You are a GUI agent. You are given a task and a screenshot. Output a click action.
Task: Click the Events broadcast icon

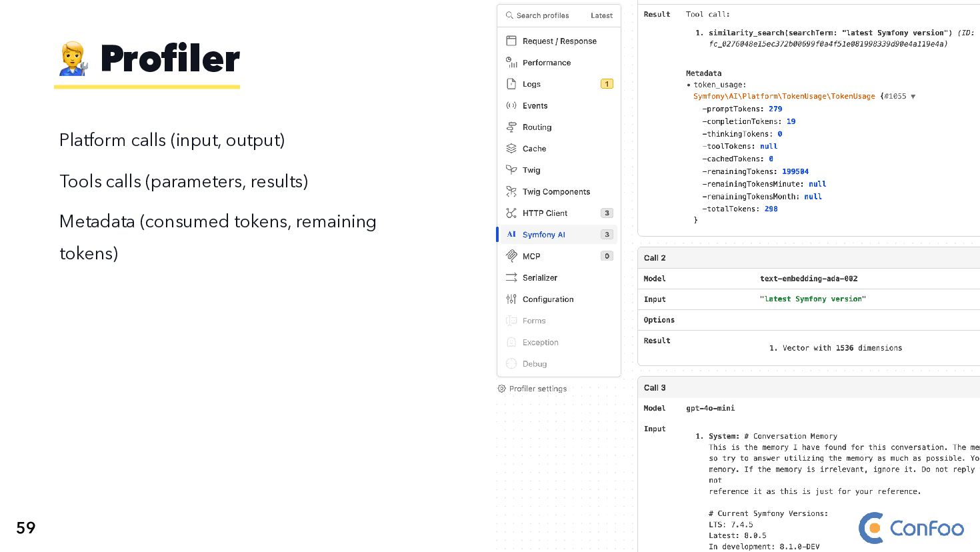click(x=511, y=105)
